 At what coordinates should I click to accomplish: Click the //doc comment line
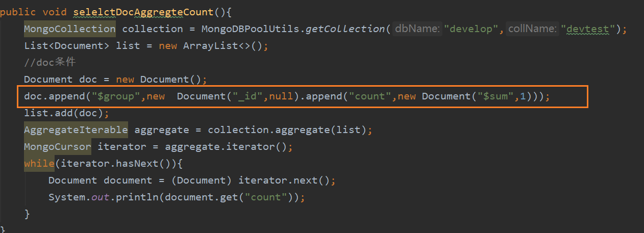click(x=49, y=63)
